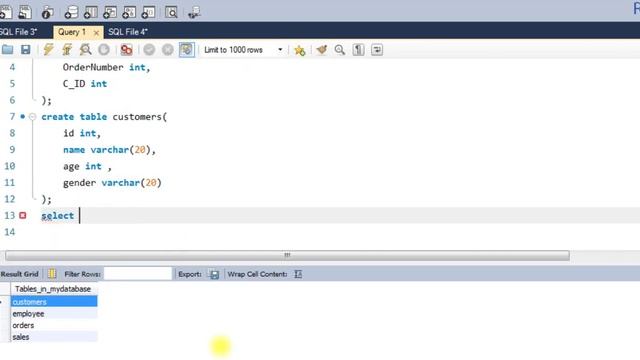Screen dimensions: 640x360
Task: Export the recordset to a file
Action: click(214, 274)
